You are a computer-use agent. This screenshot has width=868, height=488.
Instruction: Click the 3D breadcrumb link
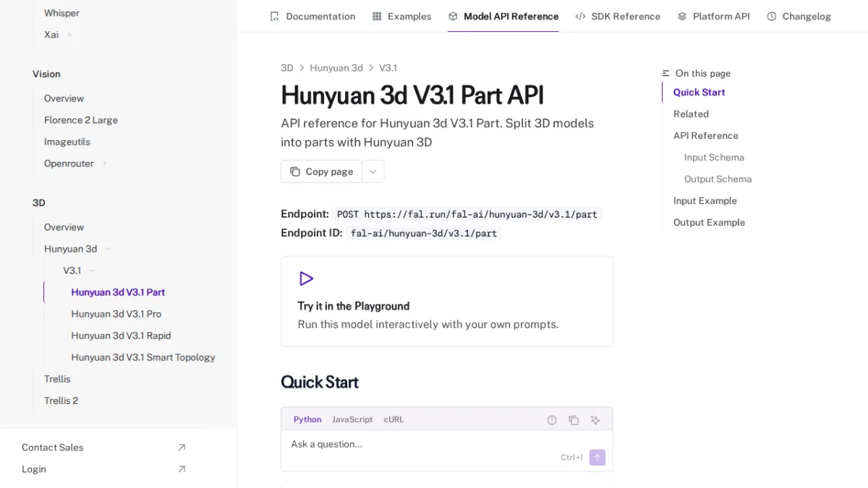(287, 68)
